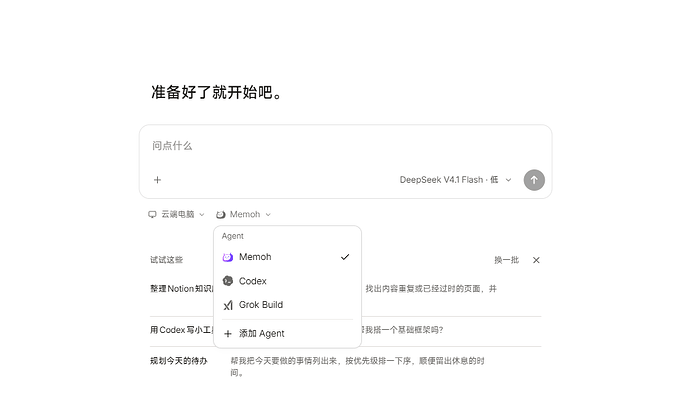Image resolution: width=690 pixels, height=411 pixels.
Task: Expand the 云端电脑 dropdown chevron
Action: (202, 215)
